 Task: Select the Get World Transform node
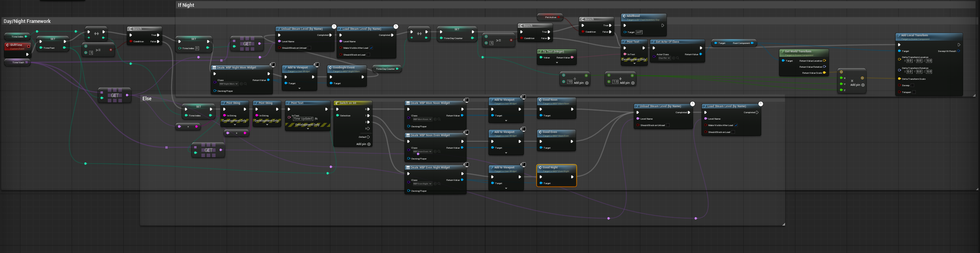click(804, 62)
